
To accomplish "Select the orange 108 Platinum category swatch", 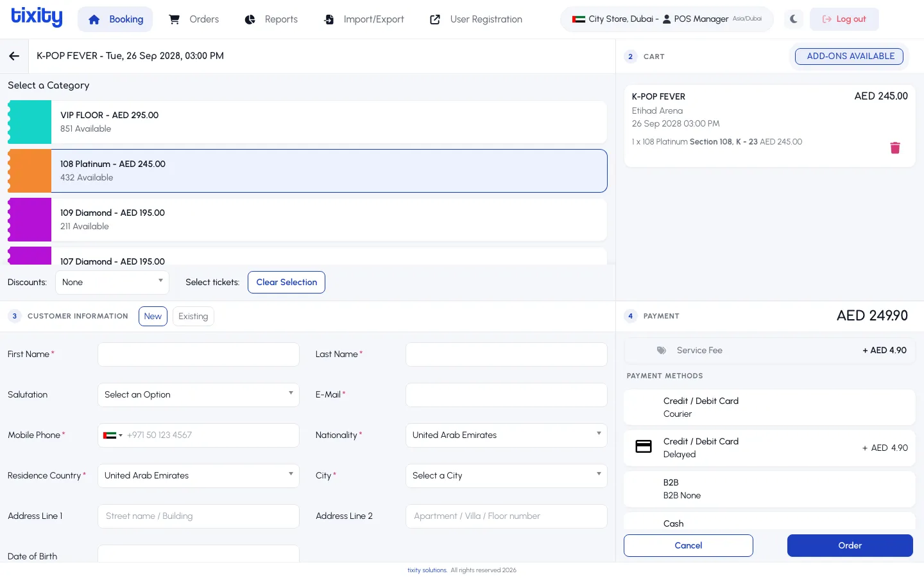I will (x=30, y=171).
